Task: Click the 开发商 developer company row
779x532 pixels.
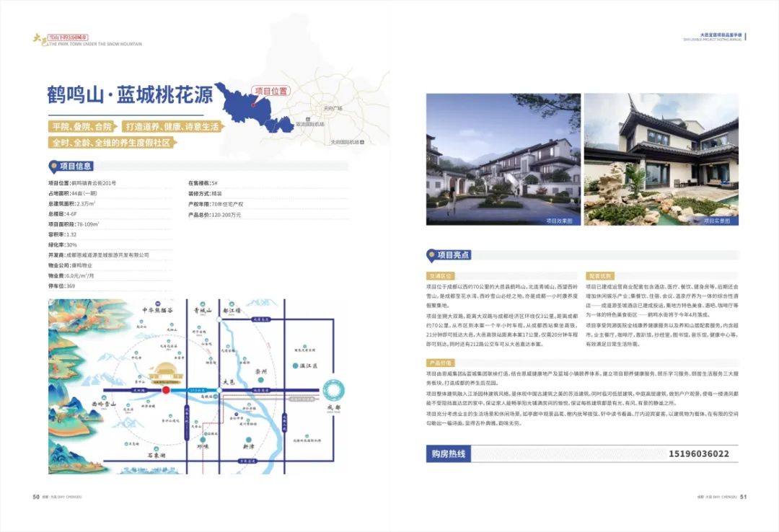Action: pos(110,254)
